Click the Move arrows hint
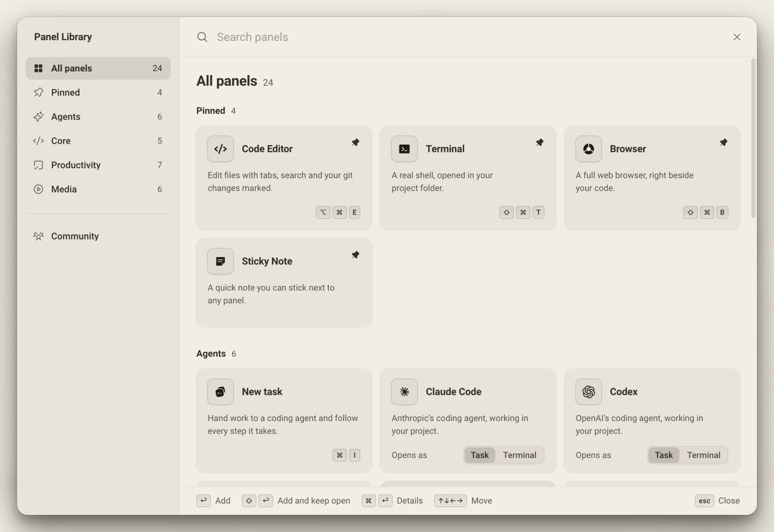The image size is (774, 532). pyautogui.click(x=463, y=501)
